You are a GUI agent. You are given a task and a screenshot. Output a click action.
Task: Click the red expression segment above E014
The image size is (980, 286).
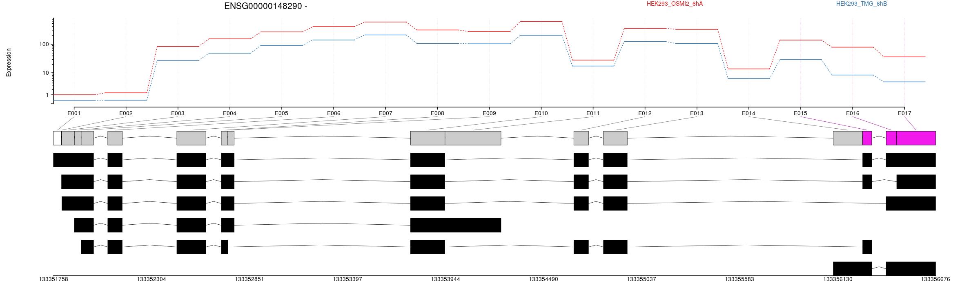coord(749,69)
